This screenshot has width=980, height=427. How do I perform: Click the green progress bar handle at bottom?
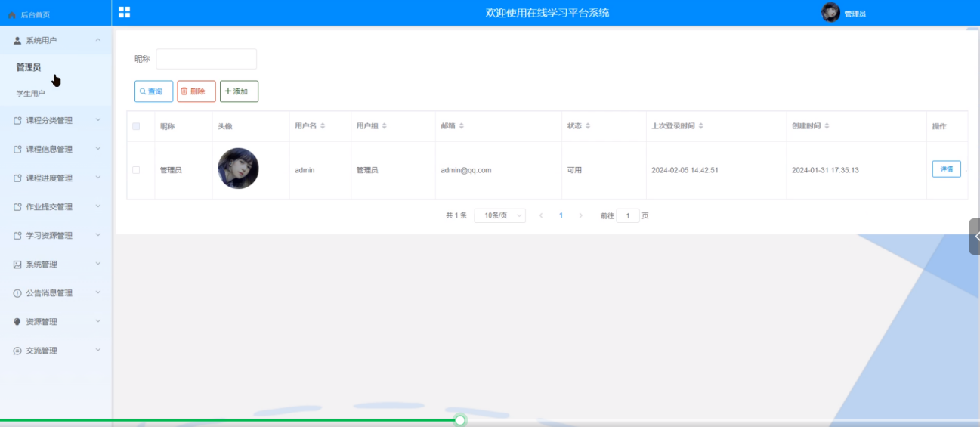[460, 420]
